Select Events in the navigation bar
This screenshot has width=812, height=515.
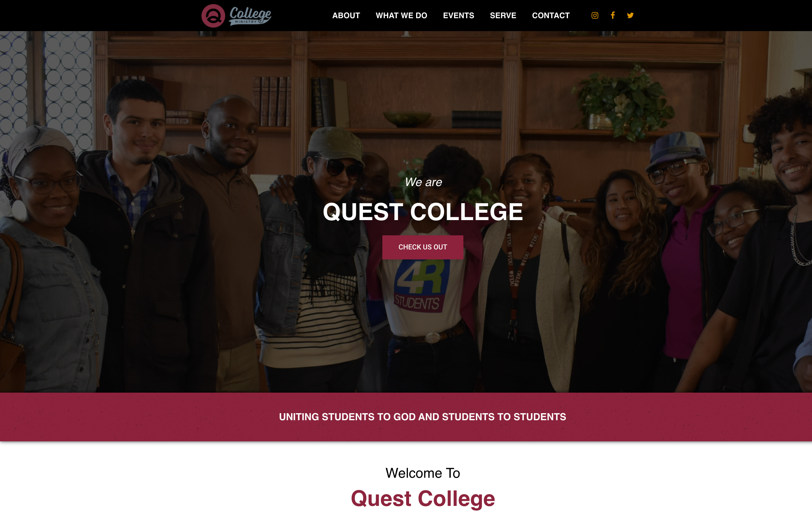[459, 16]
